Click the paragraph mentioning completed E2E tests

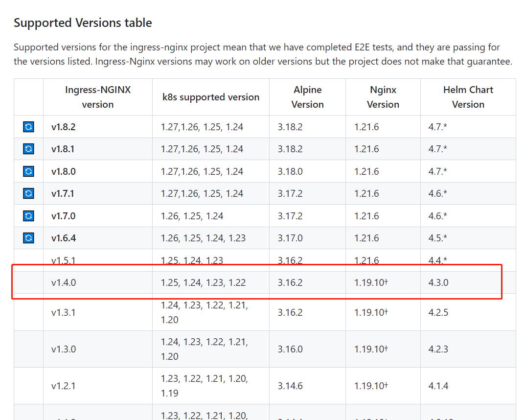263,54
